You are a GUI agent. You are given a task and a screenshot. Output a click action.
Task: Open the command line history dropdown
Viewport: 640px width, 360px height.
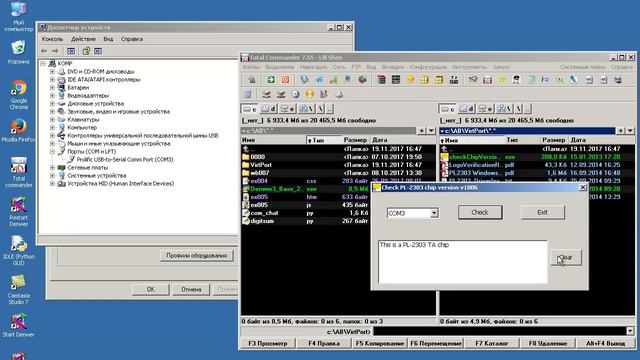tap(630, 331)
